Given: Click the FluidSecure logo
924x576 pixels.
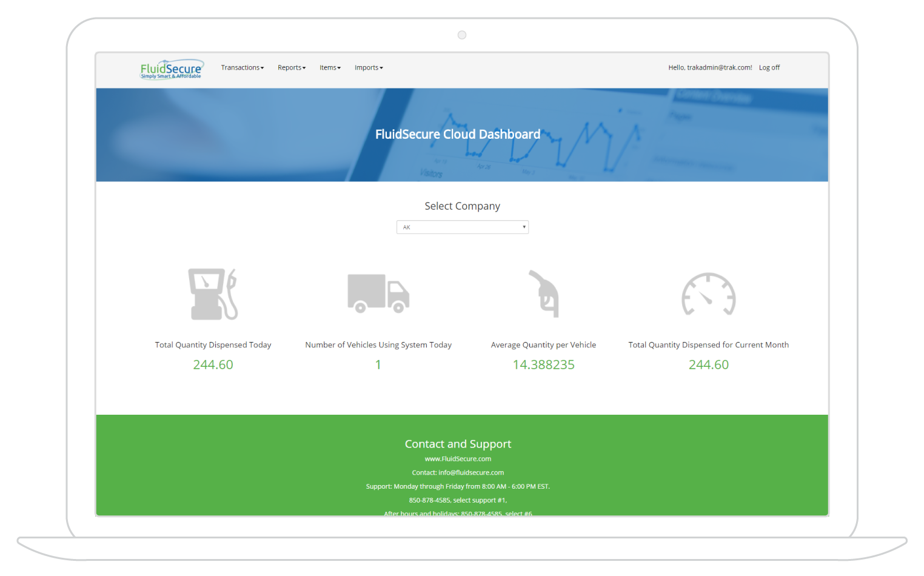Looking at the screenshot, I should tap(172, 69).
